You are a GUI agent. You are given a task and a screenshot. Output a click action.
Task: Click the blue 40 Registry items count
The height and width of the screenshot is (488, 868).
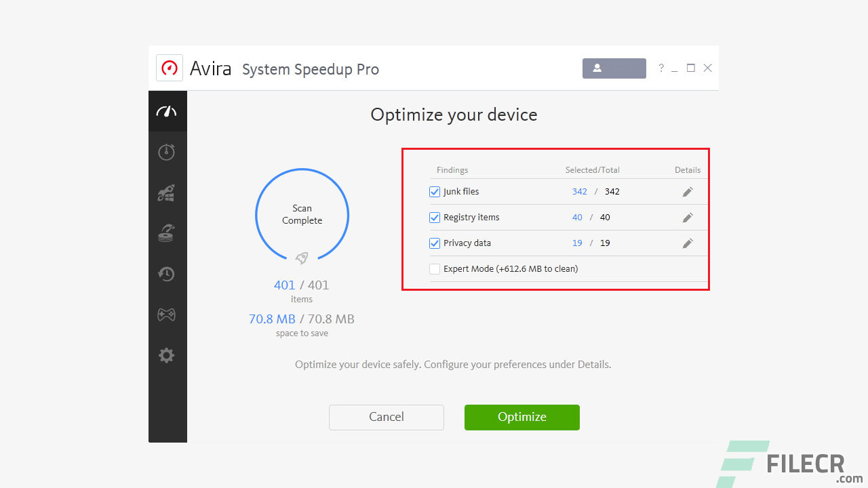coord(577,218)
